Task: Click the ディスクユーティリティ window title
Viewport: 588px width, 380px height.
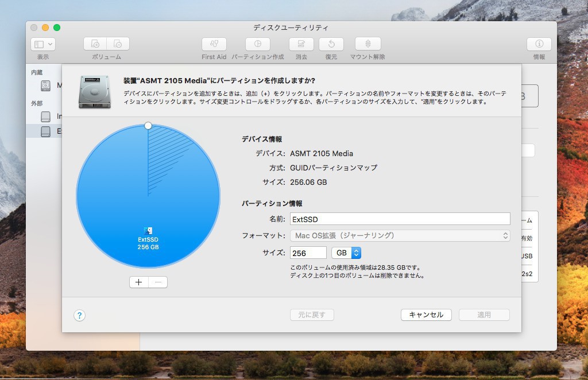Action: [x=291, y=28]
